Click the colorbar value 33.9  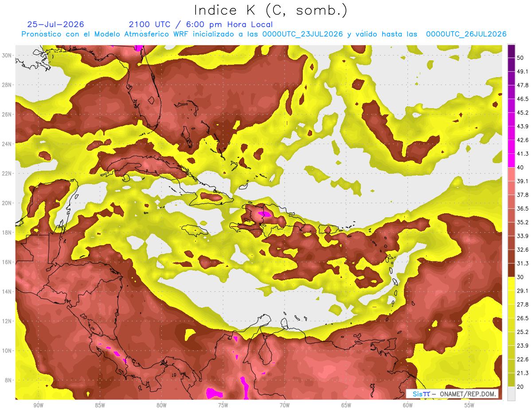[523, 236]
